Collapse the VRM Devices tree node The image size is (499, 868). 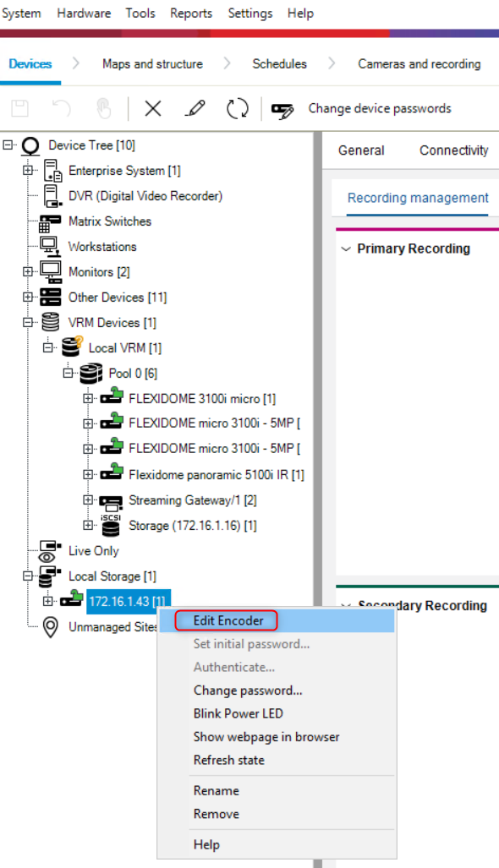click(x=28, y=322)
